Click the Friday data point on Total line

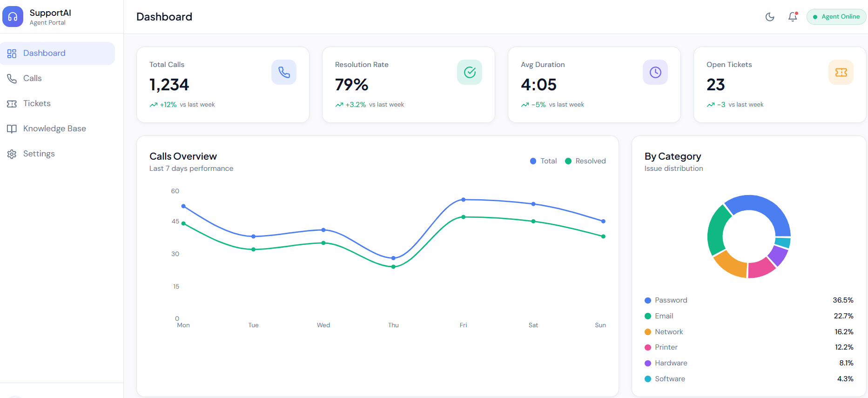[464, 200]
